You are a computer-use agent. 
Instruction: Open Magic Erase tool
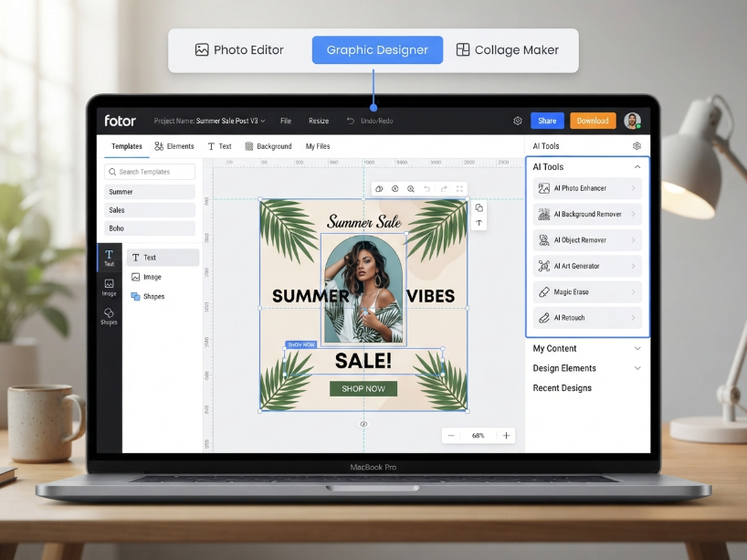[x=587, y=291]
